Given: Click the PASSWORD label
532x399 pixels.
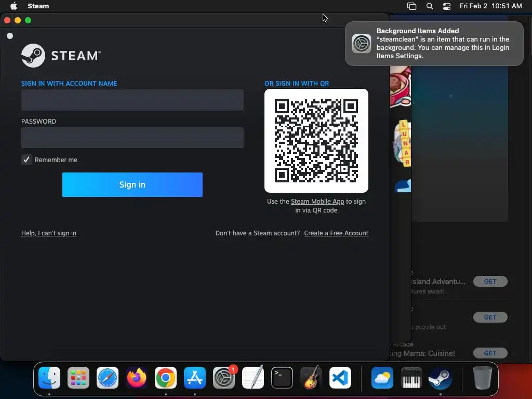Looking at the screenshot, I should [x=38, y=122].
